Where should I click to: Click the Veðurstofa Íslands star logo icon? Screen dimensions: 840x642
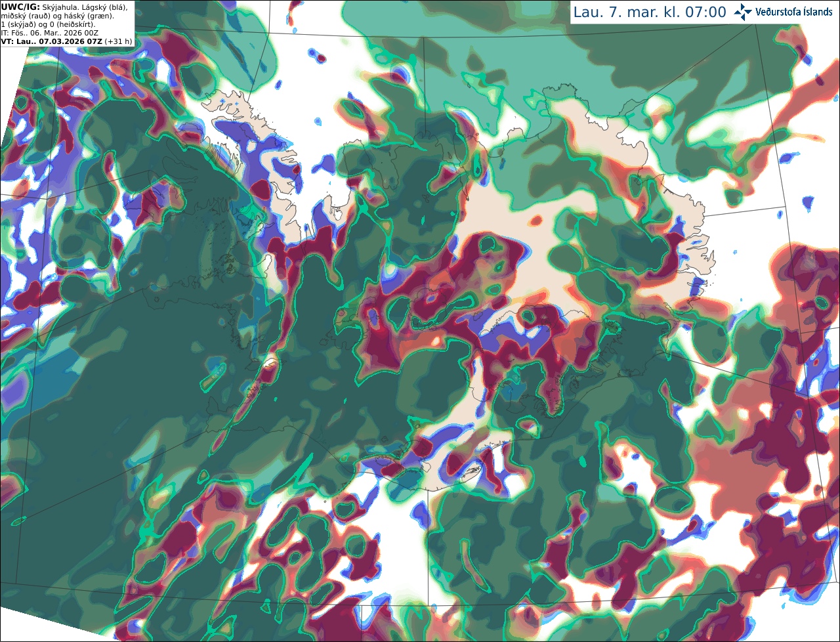pyautogui.click(x=743, y=12)
